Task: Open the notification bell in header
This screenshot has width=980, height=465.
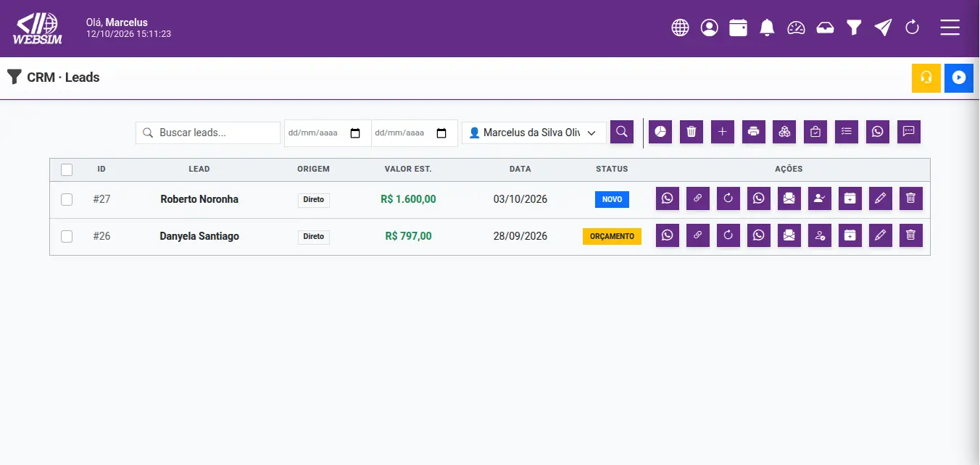Action: pos(767,28)
